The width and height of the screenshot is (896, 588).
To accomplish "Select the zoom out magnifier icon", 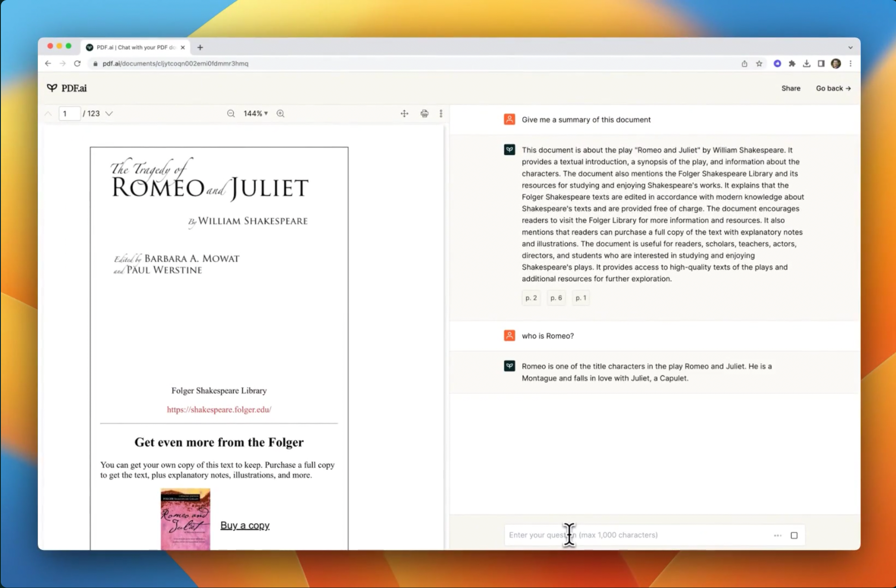I will (231, 113).
